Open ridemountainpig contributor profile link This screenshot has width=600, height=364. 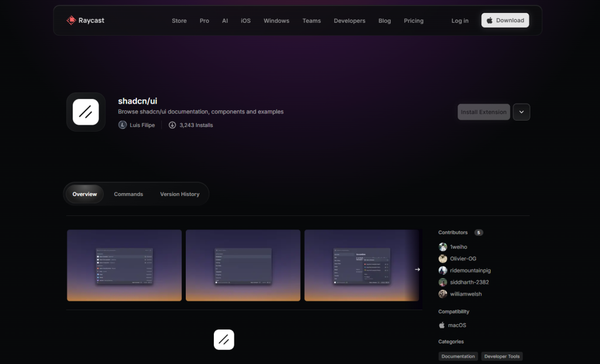click(x=471, y=270)
